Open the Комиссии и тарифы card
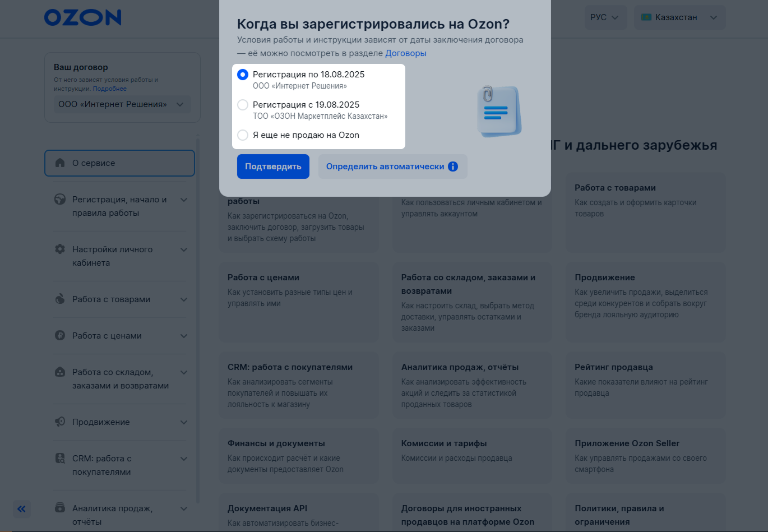This screenshot has width=768, height=532. (x=472, y=456)
